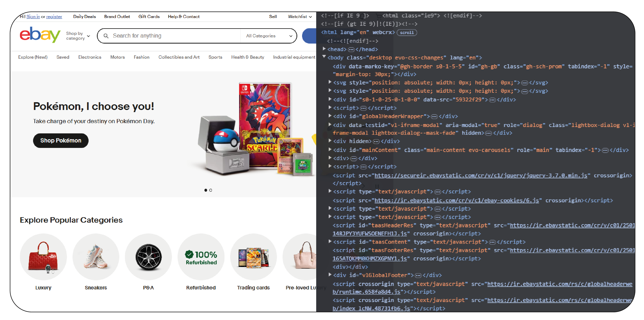Expand the second svg node
This screenshot has width=644, height=320.
click(x=330, y=90)
